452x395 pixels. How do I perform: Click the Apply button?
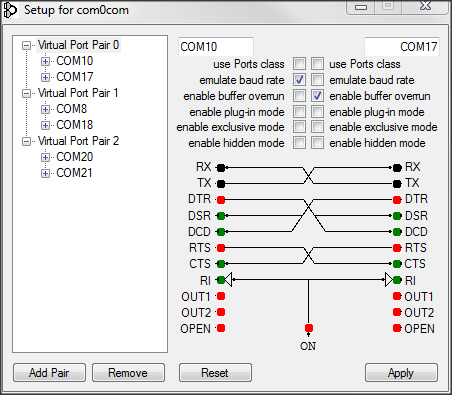tap(401, 373)
